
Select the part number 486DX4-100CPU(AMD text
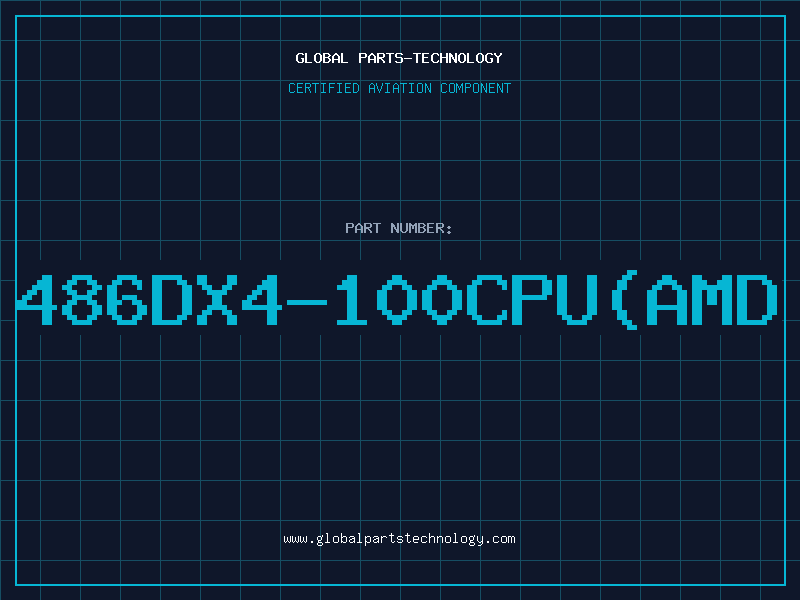397,301
